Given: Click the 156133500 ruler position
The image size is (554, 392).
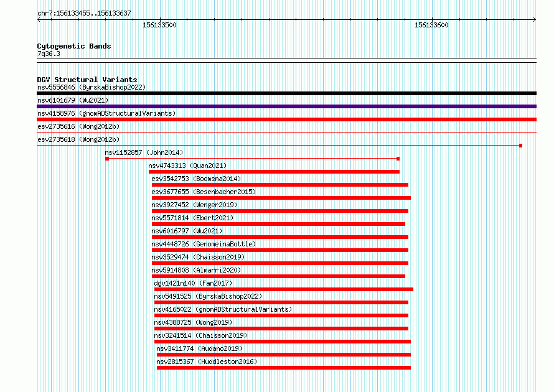Looking at the screenshot, I should tap(160, 25).
